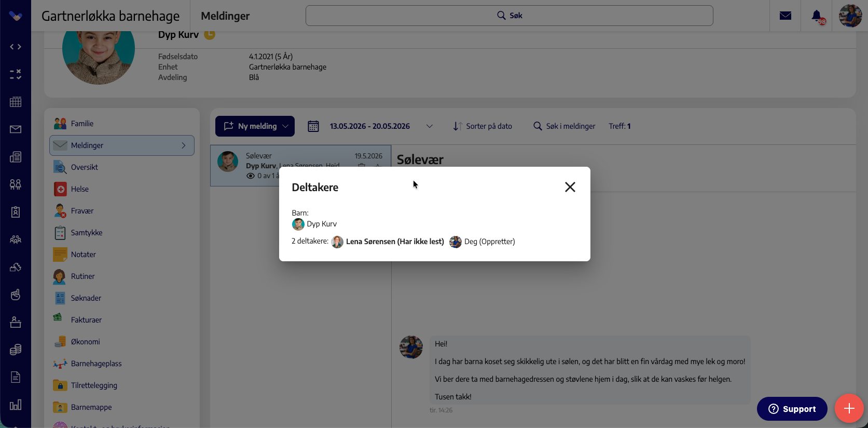Open the calendar date picker icon

pyautogui.click(x=313, y=126)
